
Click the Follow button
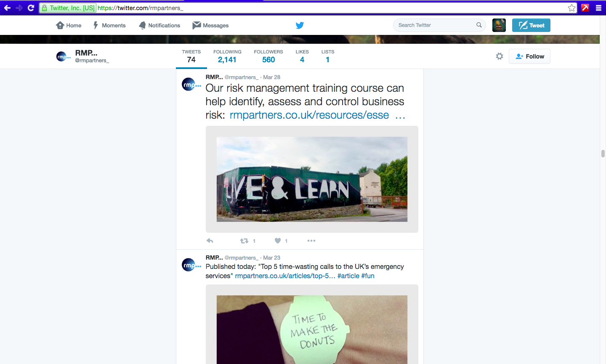tap(529, 56)
